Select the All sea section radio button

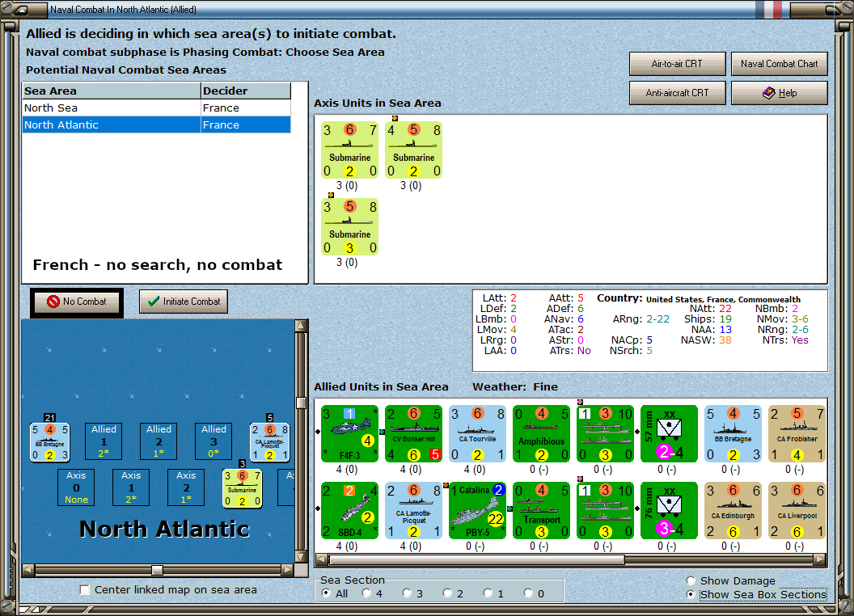(326, 593)
